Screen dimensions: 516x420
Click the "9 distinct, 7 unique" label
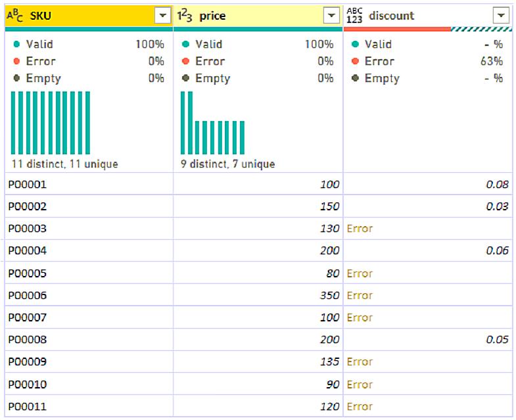(228, 164)
